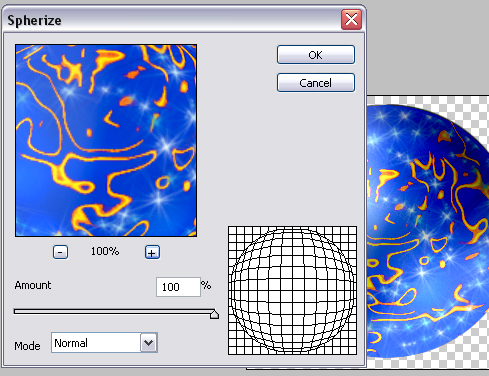
Task: Click the blue sphere on the canvas
Action: tap(427, 230)
